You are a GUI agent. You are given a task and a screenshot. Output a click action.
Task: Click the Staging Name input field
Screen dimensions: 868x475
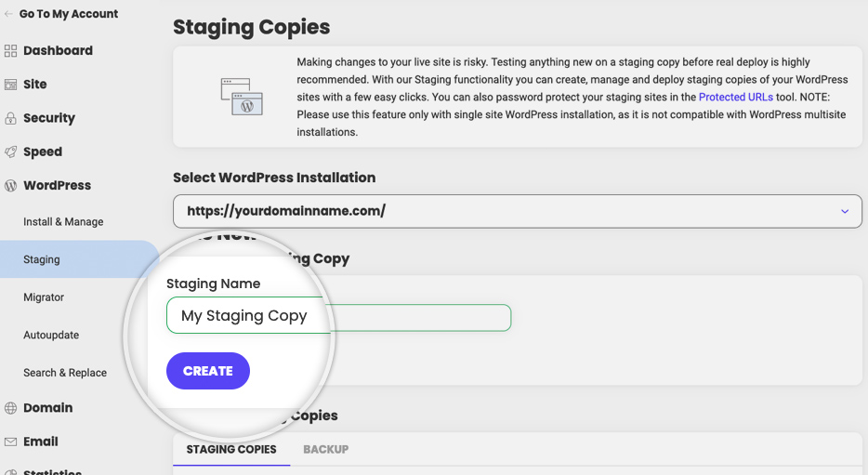pos(339,314)
